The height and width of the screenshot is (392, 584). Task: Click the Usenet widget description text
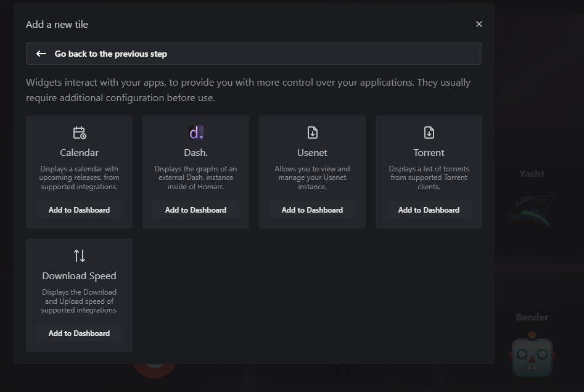pyautogui.click(x=312, y=178)
